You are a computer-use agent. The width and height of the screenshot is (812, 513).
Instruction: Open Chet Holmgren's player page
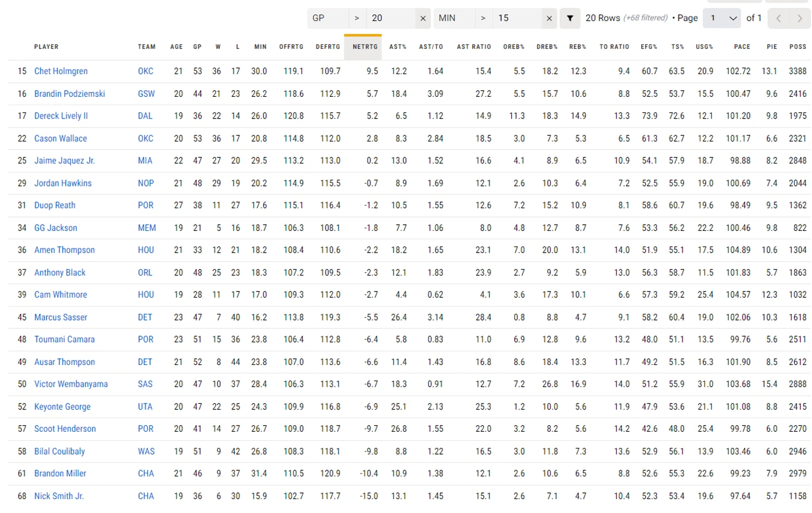pyautogui.click(x=61, y=71)
